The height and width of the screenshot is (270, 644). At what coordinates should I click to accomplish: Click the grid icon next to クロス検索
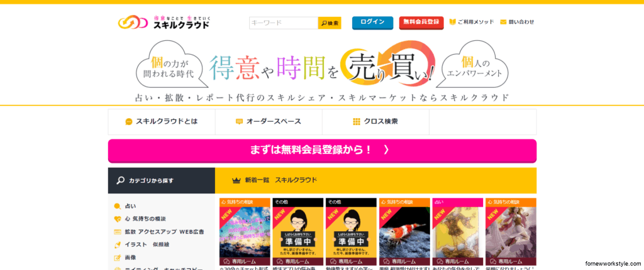[357, 121]
